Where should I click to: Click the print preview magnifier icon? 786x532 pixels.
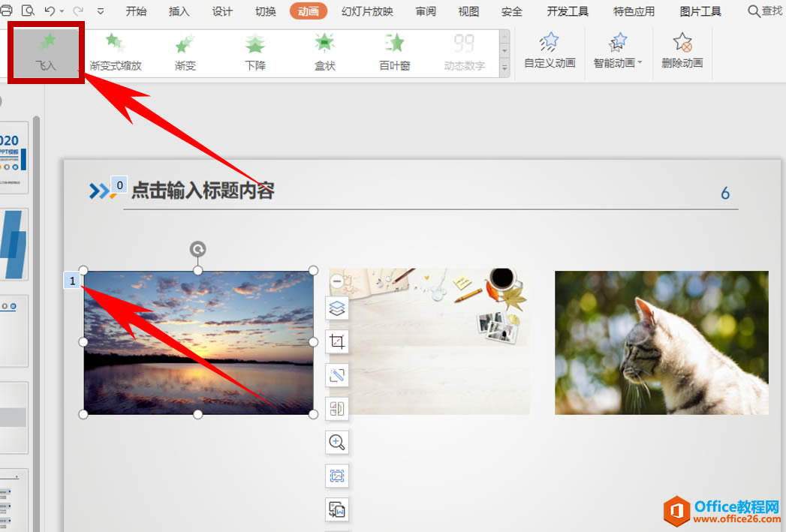pyautogui.click(x=28, y=11)
